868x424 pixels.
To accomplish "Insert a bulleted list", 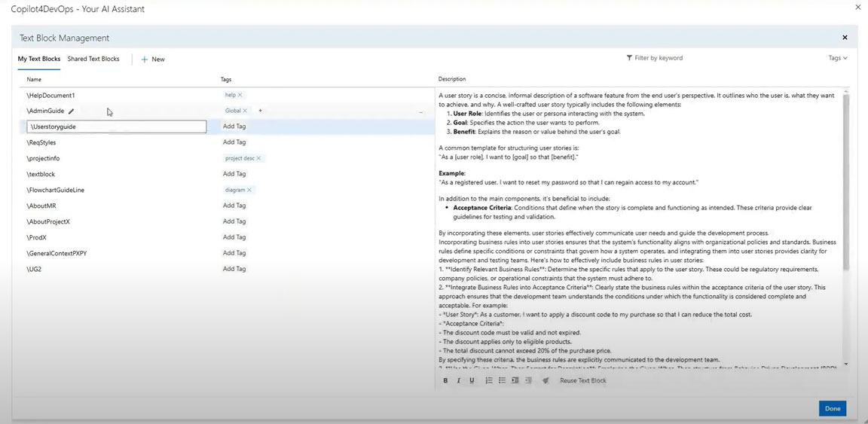I will [502, 381].
